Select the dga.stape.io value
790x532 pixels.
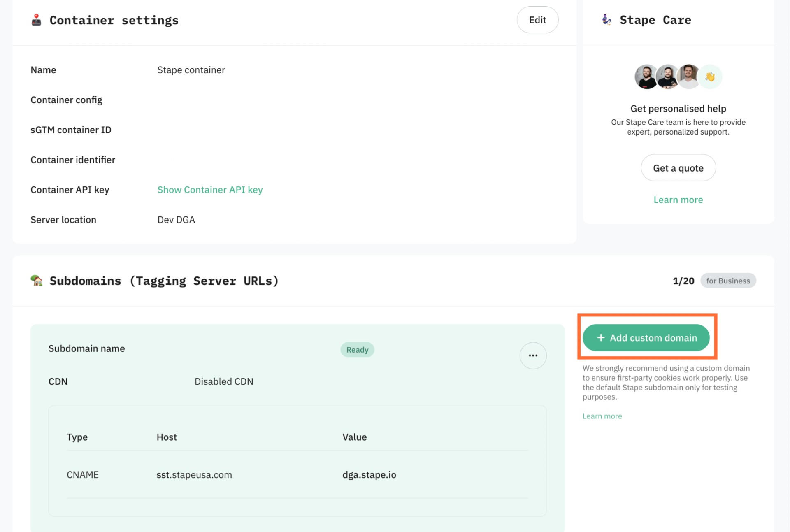click(x=369, y=475)
